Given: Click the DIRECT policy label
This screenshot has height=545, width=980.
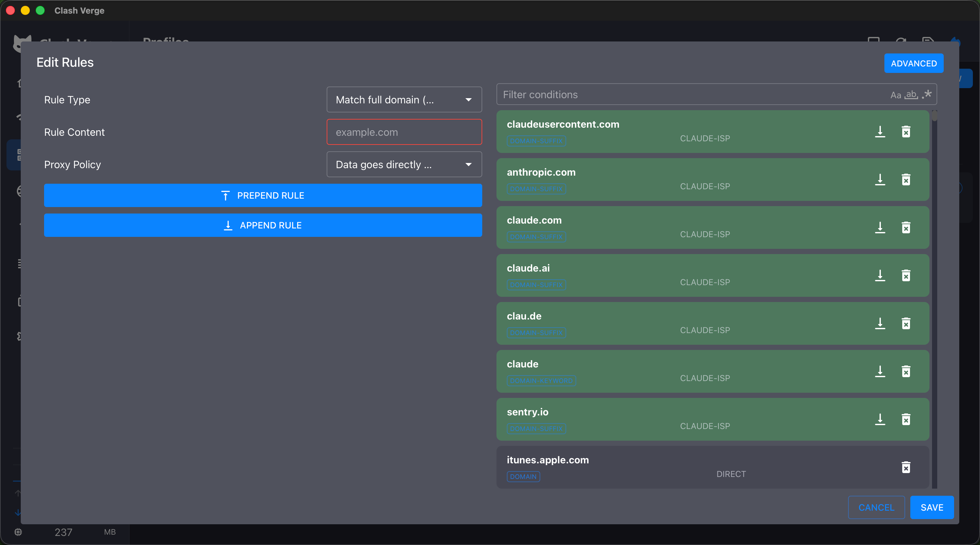Looking at the screenshot, I should pos(731,474).
